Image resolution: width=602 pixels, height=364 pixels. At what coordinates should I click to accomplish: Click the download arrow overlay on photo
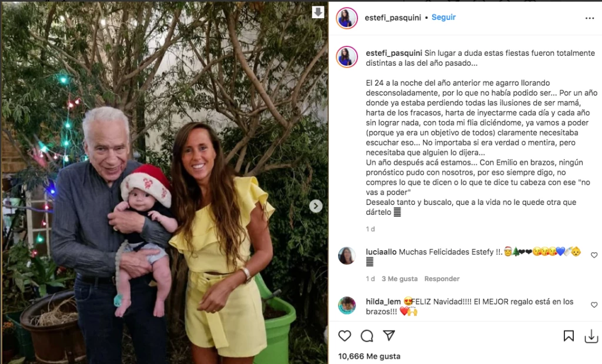318,12
